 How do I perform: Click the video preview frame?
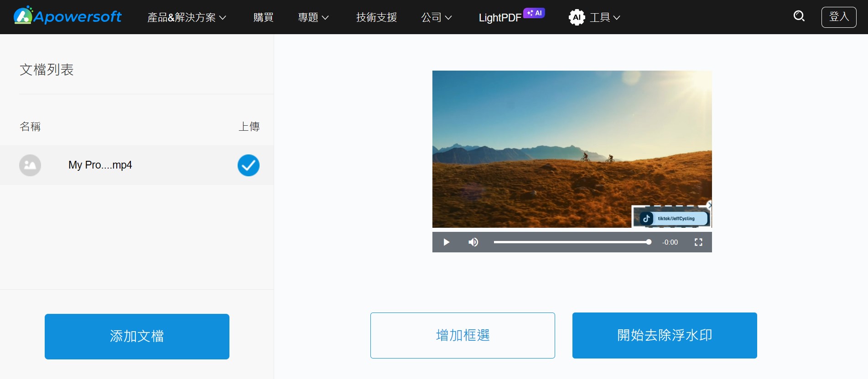tap(572, 149)
